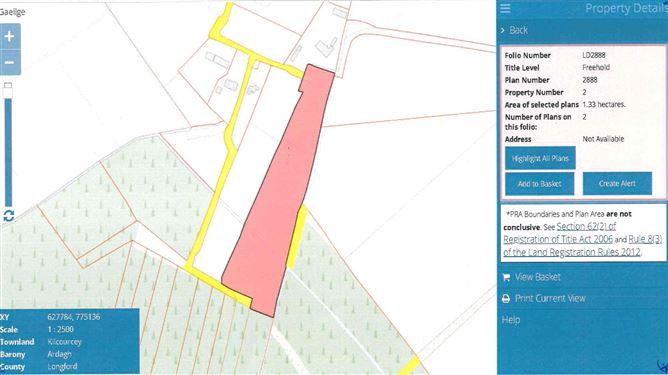Click the Back chevron arrow

coord(503,30)
